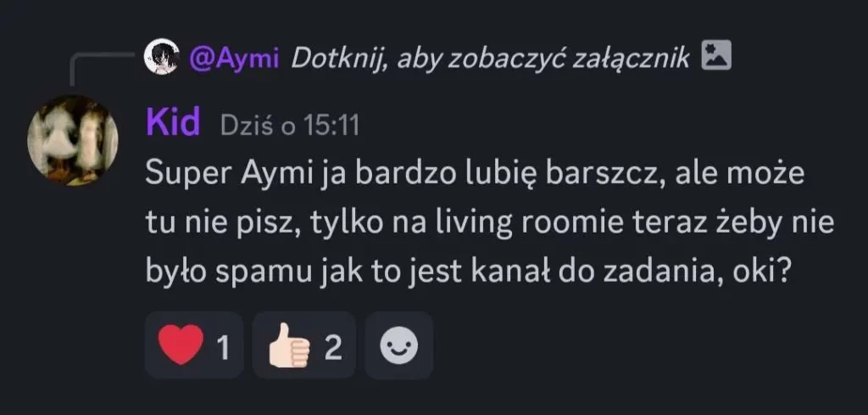The image size is (868, 415).
Task: Tap "Dotknij, aby zobaczyć załącznik" reply text
Action: coord(490,58)
